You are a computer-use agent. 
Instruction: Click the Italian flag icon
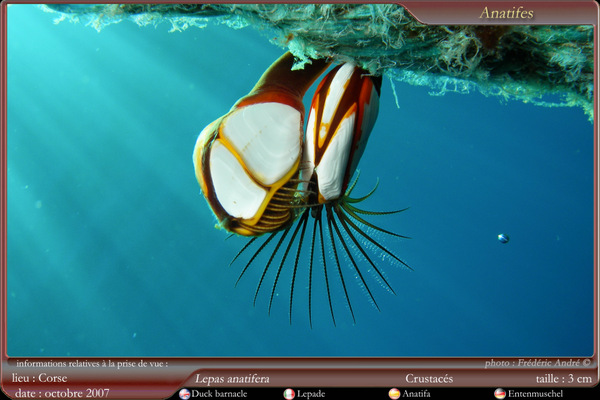point(289,394)
